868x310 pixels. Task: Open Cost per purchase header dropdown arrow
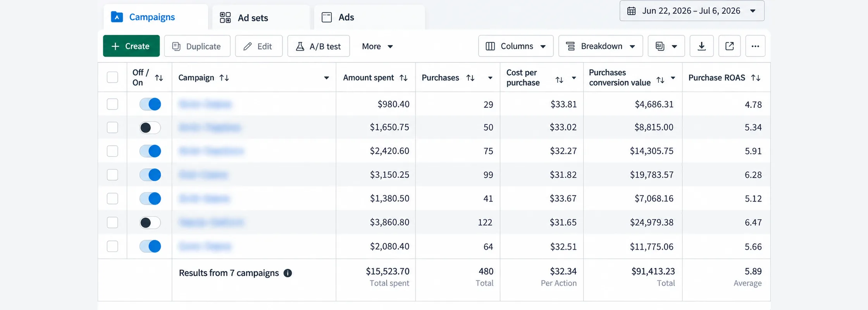(x=574, y=78)
